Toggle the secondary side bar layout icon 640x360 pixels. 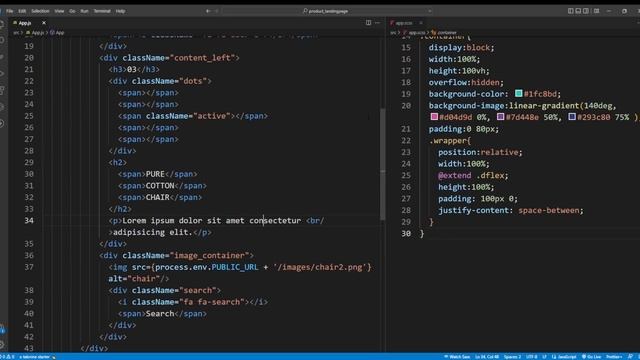pyautogui.click(x=586, y=11)
